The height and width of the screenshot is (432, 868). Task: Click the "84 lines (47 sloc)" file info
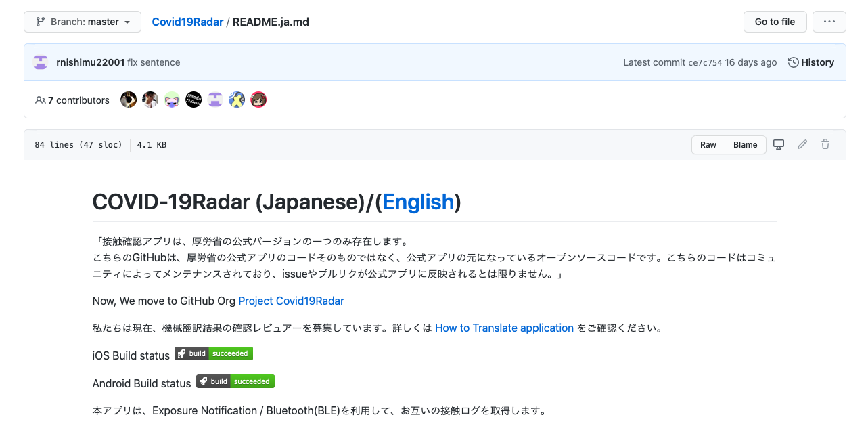(78, 145)
